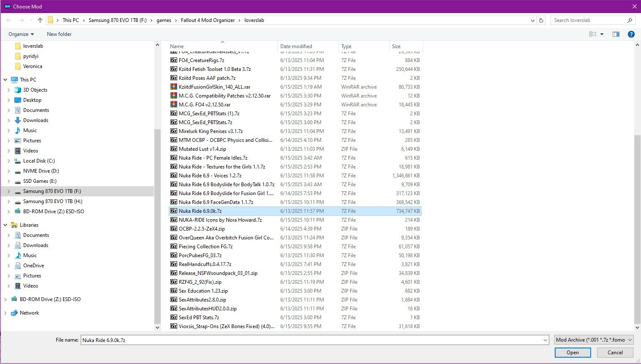Collapse the Libraries tree node
This screenshot has width=641, height=364.
[x=5, y=225]
